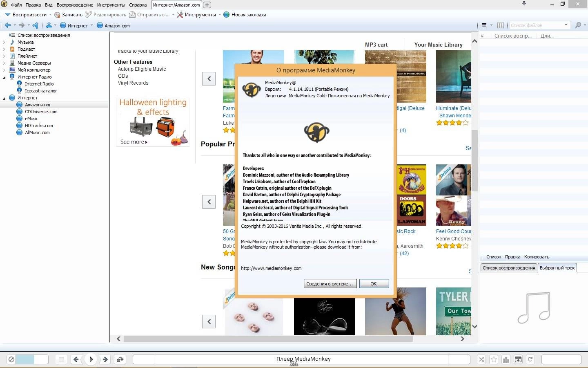
Task: Click the Сведения о системе button
Action: 330,284
